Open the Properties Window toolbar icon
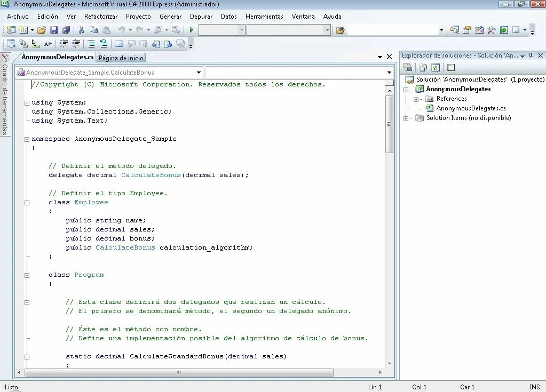The height and width of the screenshot is (392, 546). pyautogui.click(x=466, y=30)
